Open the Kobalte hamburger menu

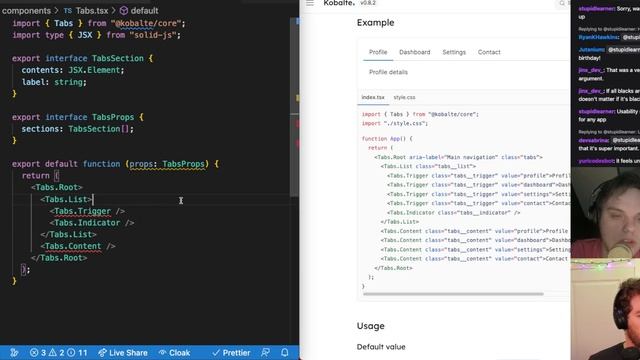point(310,3)
